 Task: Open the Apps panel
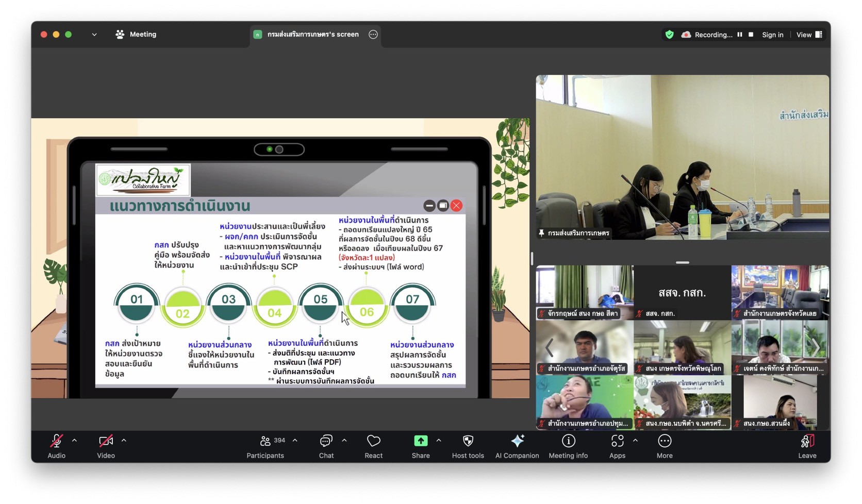point(617,442)
